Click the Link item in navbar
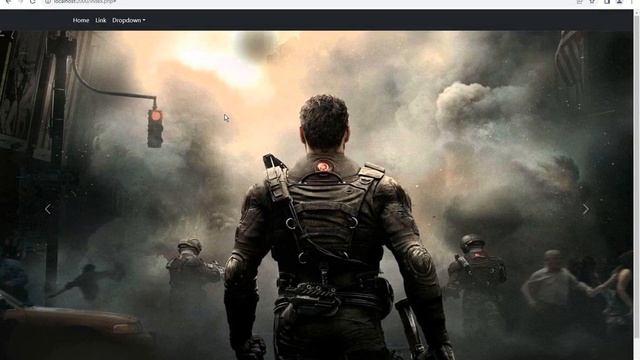Image resolution: width=640 pixels, height=360 pixels. [x=100, y=20]
